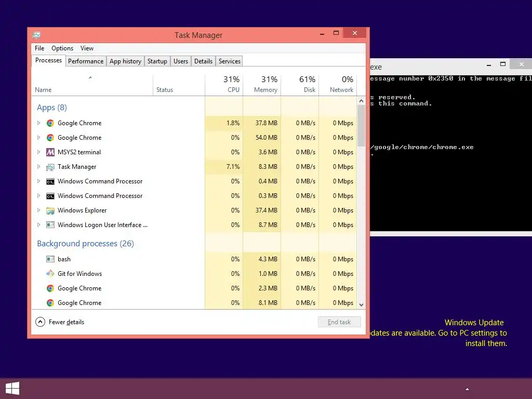Switch to the Performance tab
Viewport: 532px width, 399px height.
[86, 61]
